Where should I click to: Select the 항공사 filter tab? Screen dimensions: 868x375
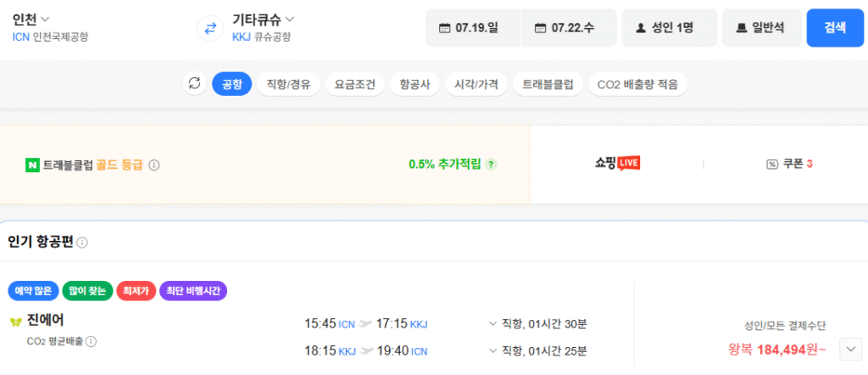[x=415, y=84]
